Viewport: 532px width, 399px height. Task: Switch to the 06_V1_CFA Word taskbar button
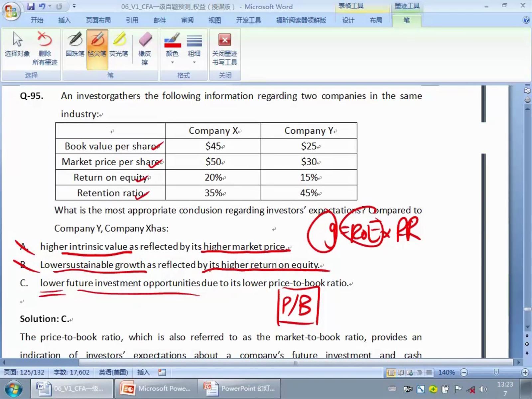pyautogui.click(x=72, y=388)
